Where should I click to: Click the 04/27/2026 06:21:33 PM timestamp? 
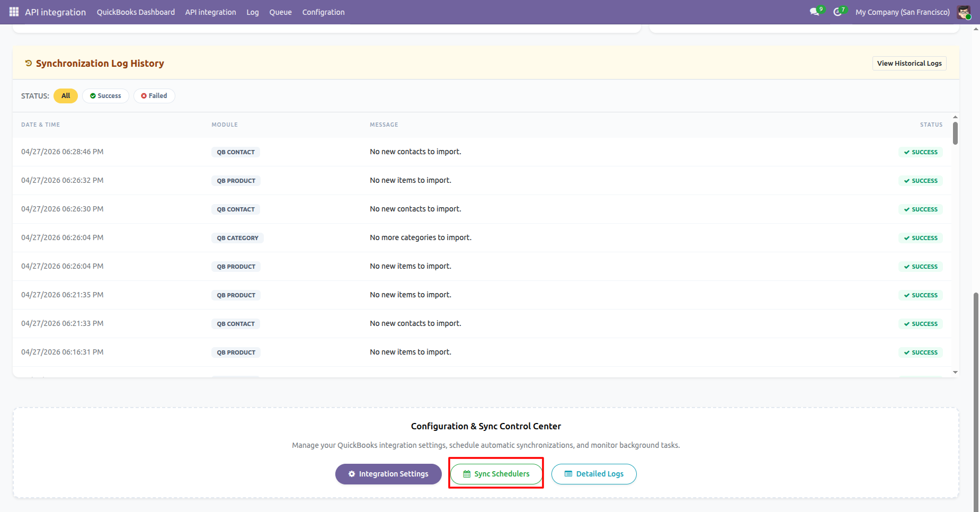point(63,323)
